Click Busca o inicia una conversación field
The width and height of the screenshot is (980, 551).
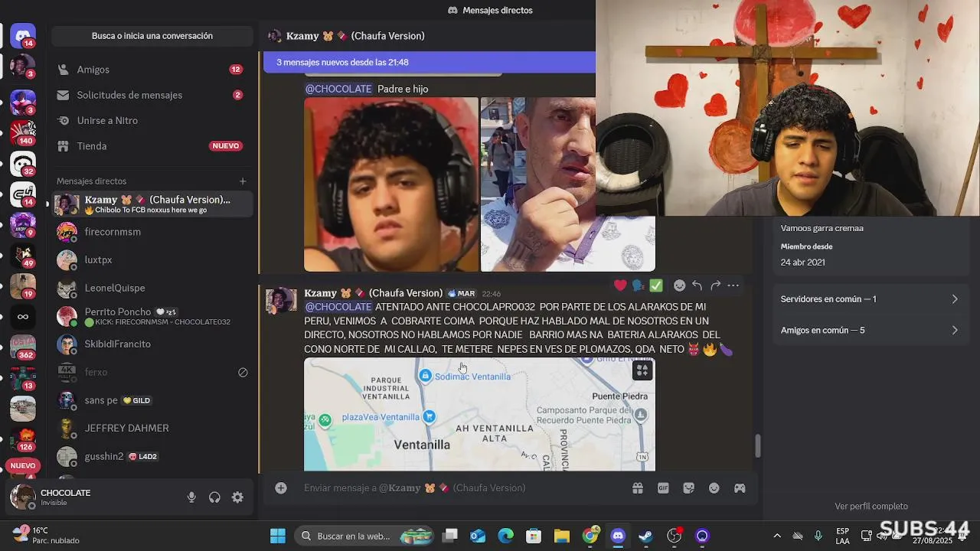152,36
